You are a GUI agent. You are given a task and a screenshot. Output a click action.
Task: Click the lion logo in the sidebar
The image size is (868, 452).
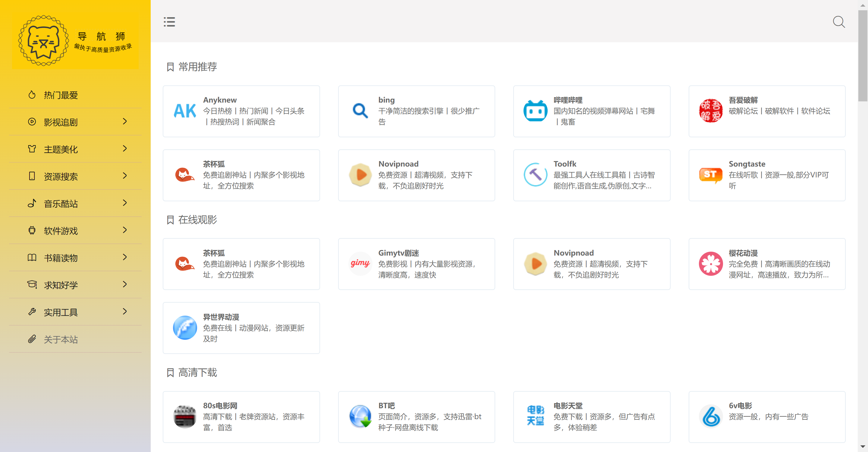point(43,41)
